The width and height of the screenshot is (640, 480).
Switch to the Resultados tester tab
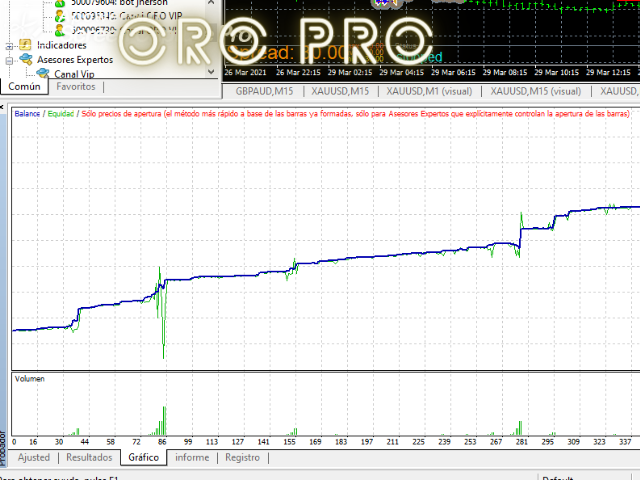[x=89, y=457]
